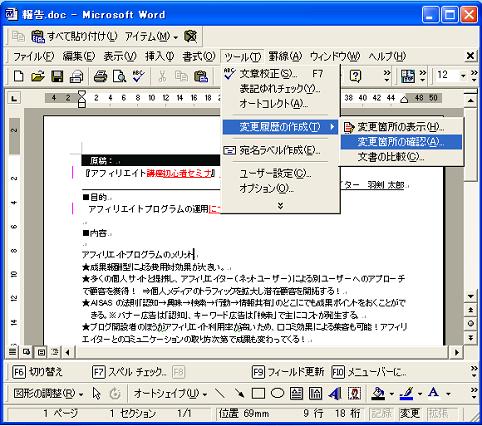
Task: Click the select browse object round button
Action: click(x=470, y=323)
